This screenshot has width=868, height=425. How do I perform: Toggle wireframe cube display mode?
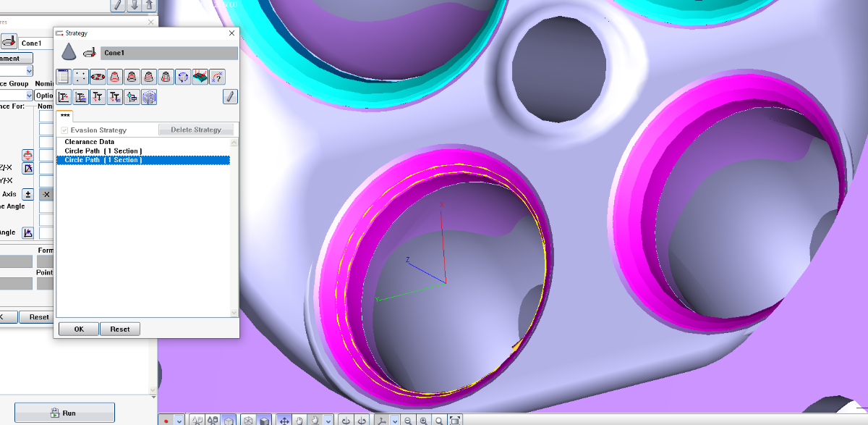click(x=248, y=420)
